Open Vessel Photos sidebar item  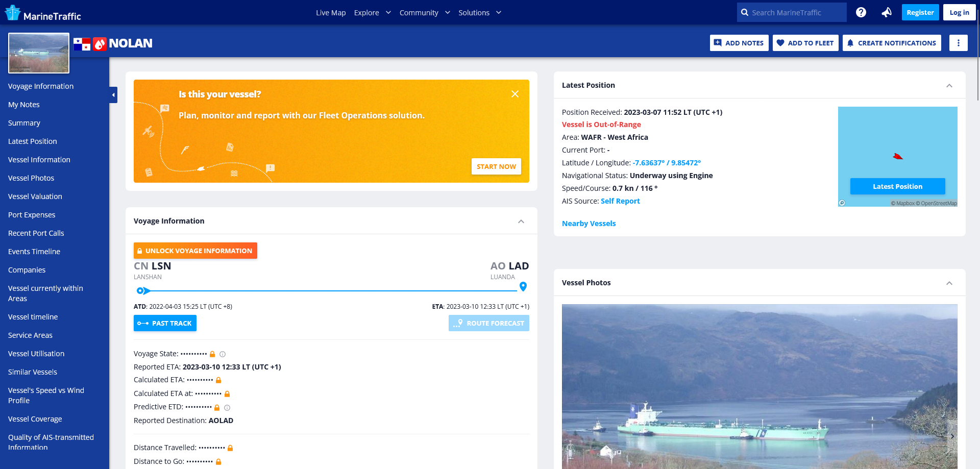click(31, 178)
